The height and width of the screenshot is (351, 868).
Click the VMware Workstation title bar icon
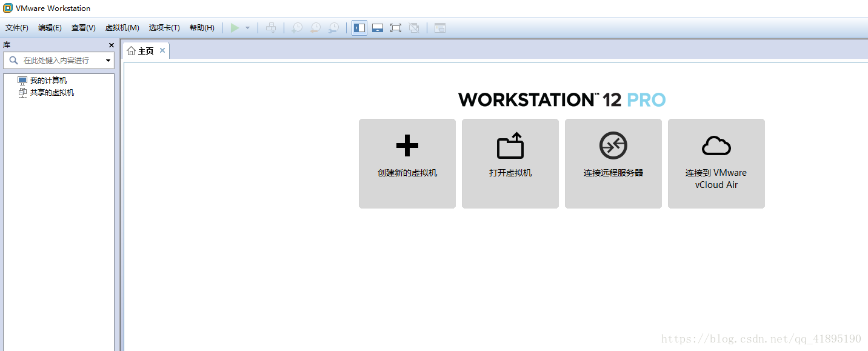[x=8, y=8]
